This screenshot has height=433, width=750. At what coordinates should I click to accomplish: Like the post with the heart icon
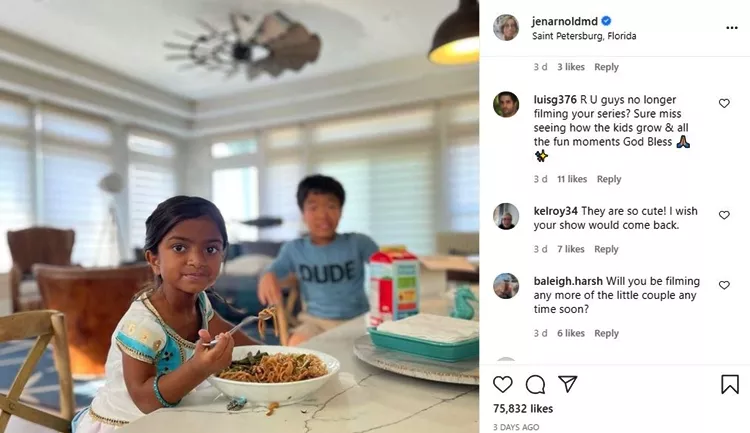(503, 384)
